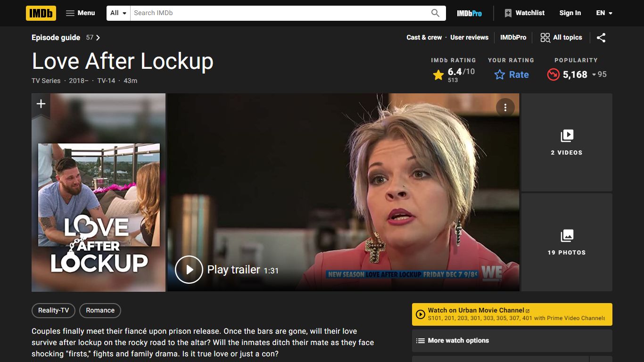The width and height of the screenshot is (644, 362).
Task: Watch on Urban Movie Channel
Action: pyautogui.click(x=512, y=314)
